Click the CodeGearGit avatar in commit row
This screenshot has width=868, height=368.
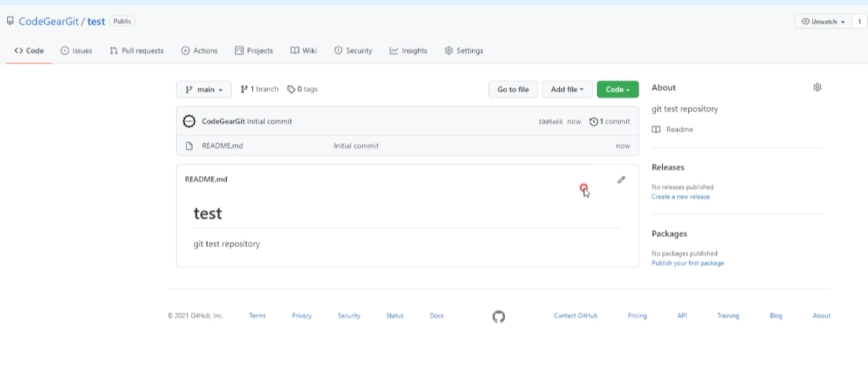pyautogui.click(x=189, y=121)
